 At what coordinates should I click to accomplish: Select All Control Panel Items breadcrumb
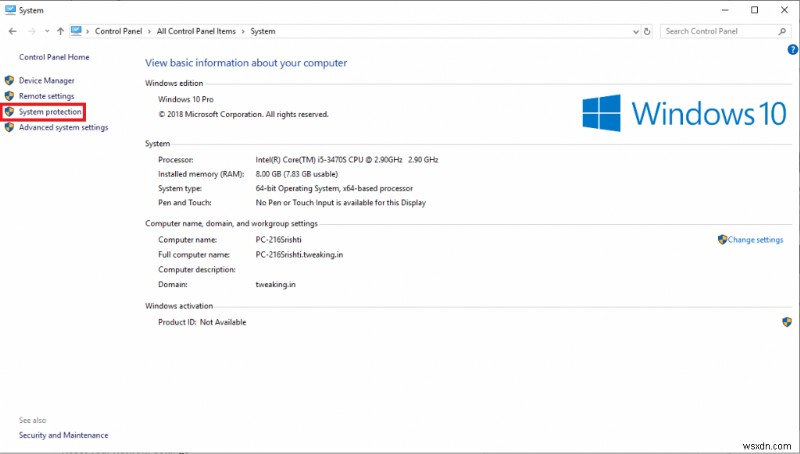point(196,31)
